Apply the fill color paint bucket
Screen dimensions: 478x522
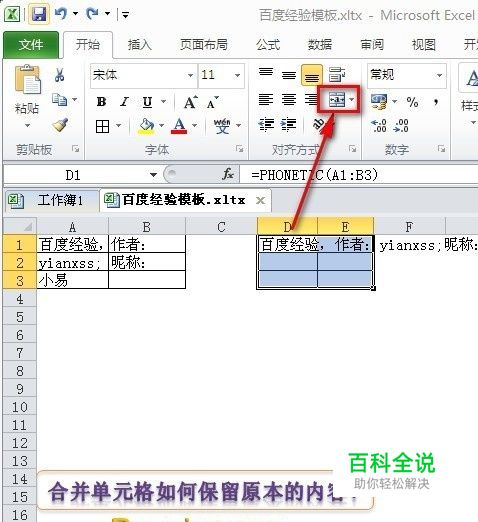coord(146,126)
